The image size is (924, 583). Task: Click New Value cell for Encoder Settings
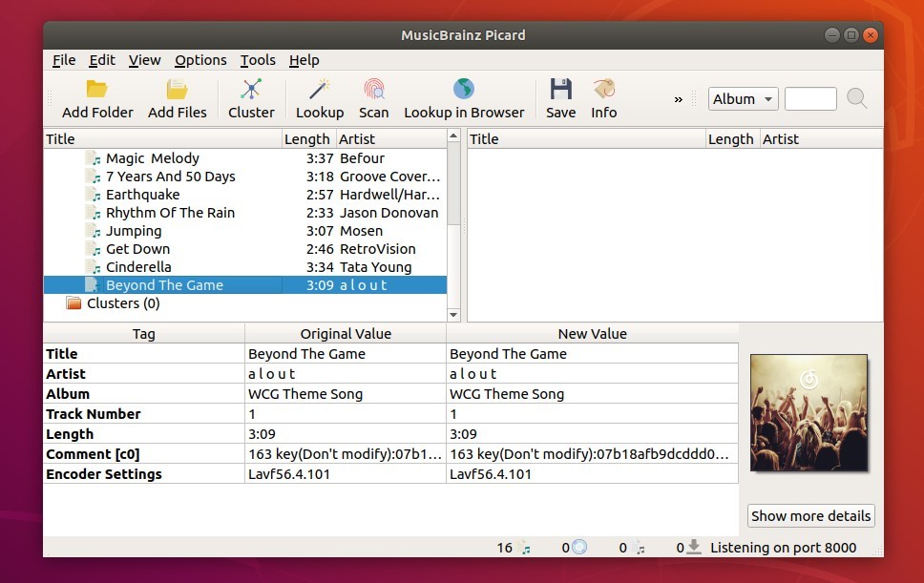click(592, 474)
